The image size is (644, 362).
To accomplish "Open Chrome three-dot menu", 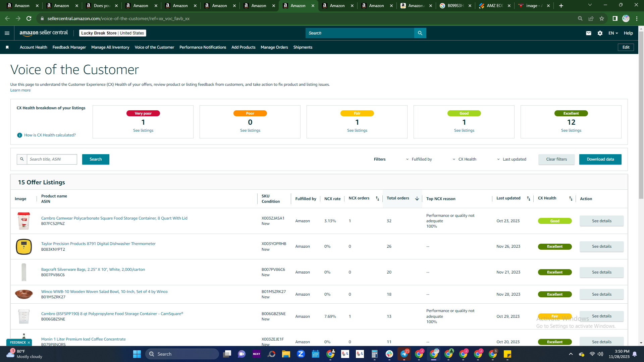I will (637, 18).
